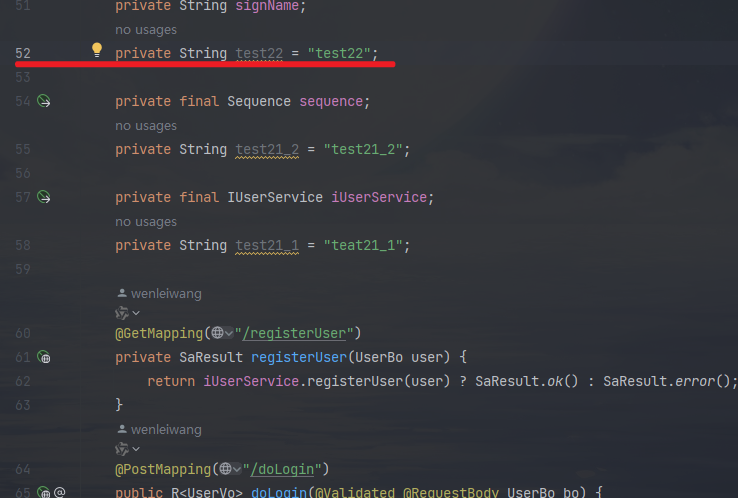Viewport: 738px width, 498px height.
Task: Click the AI assistant icon above GetMapping
Action: tap(122, 313)
